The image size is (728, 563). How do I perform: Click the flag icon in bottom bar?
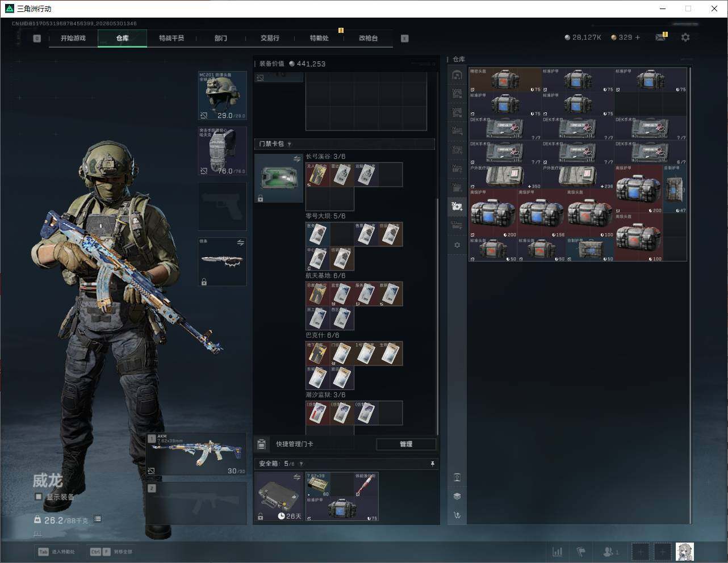click(581, 552)
